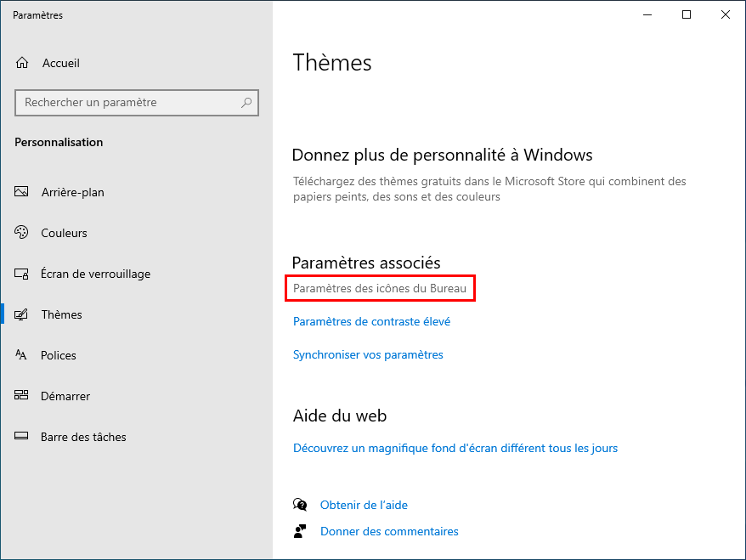Focus the Rechercher un paramètre field

tap(137, 102)
